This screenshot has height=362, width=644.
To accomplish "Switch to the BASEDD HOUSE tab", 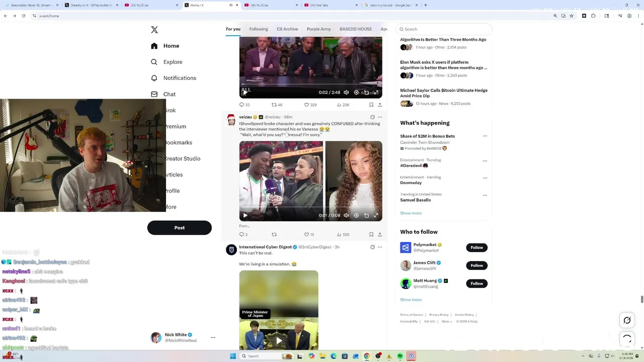I will pos(356,29).
